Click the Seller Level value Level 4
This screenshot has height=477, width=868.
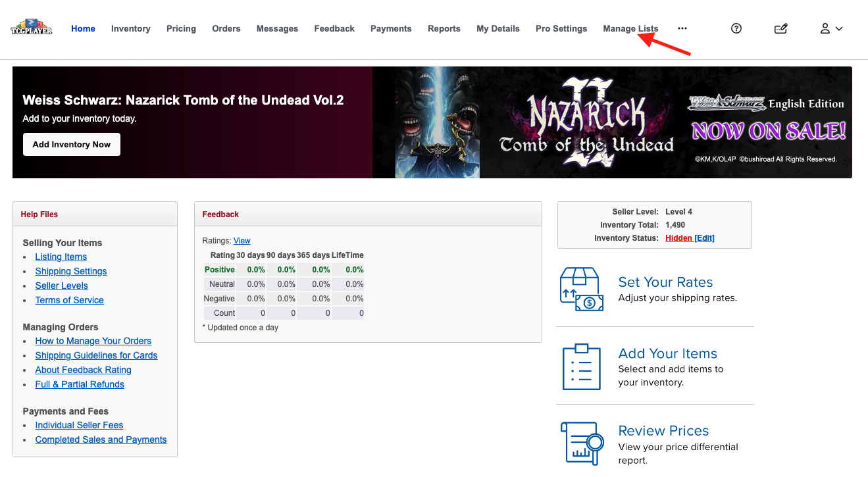pyautogui.click(x=679, y=212)
